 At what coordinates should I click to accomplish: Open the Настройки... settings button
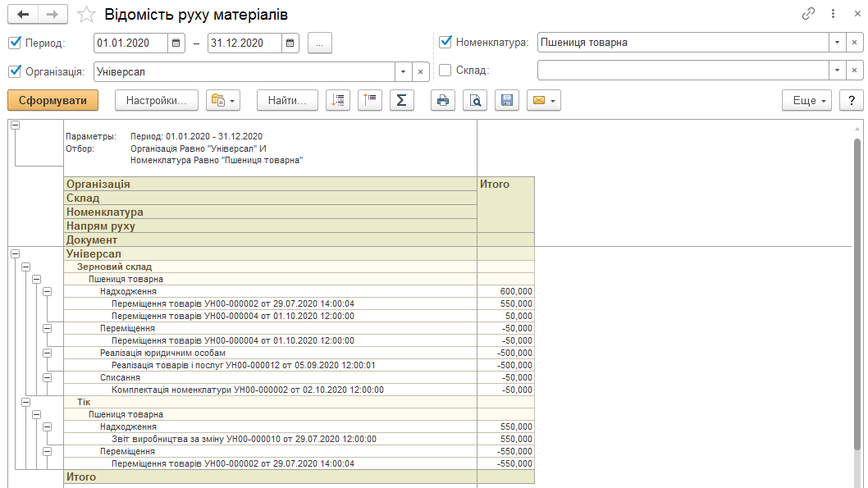click(x=157, y=100)
